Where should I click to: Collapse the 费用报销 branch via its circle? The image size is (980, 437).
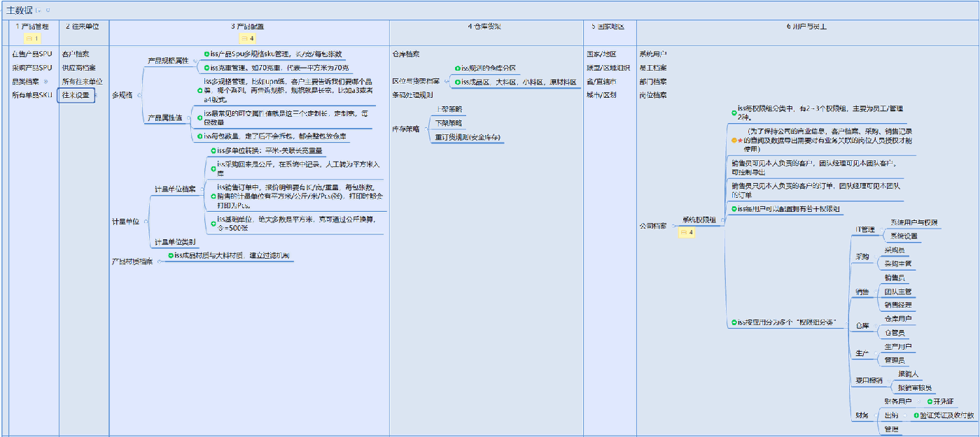coord(890,381)
